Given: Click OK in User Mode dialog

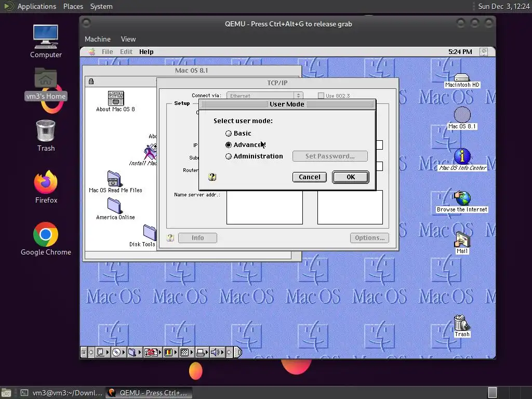Looking at the screenshot, I should coord(351,177).
